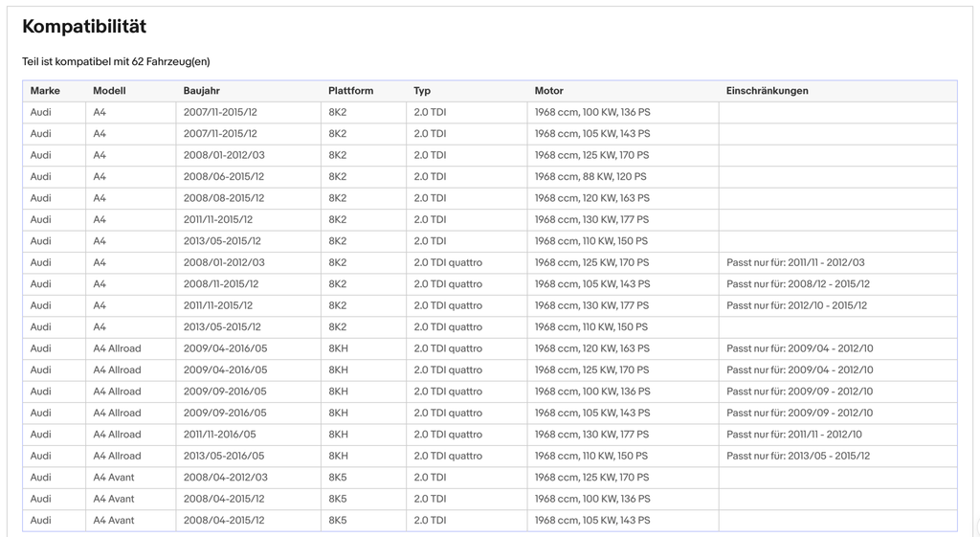Select the A4 row with 88 KW, 120 PS

coord(490,177)
